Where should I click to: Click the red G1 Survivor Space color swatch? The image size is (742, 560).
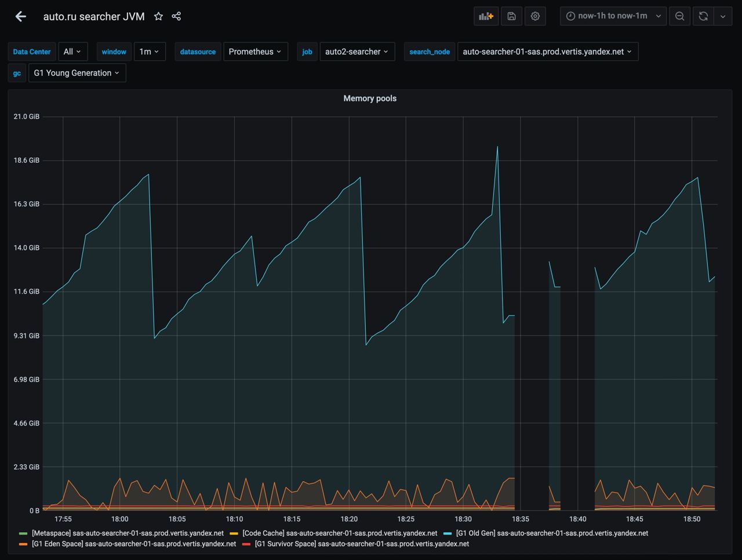pyautogui.click(x=246, y=544)
